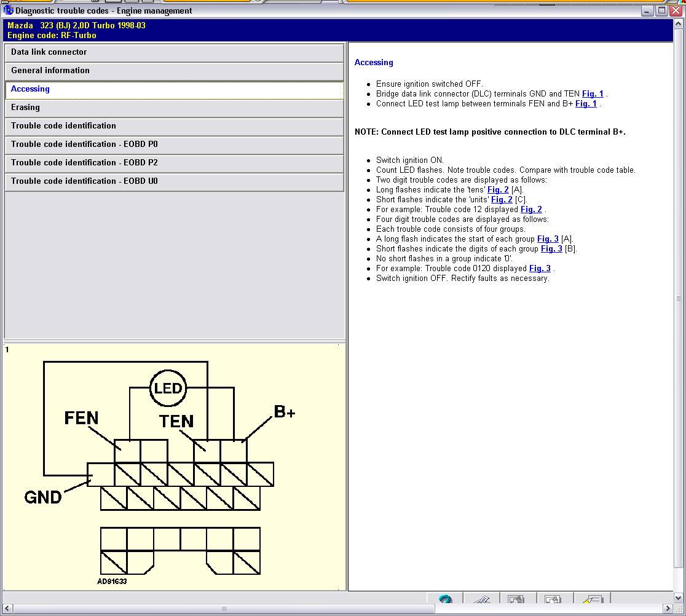Click the vertical scrollbar down arrow
This screenshot has height=616, width=686.
(679, 597)
